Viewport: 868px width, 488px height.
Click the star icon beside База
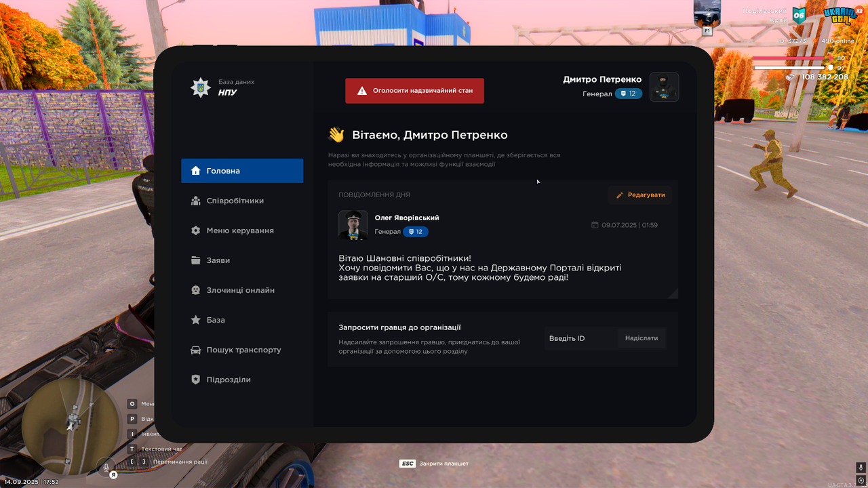pos(196,320)
